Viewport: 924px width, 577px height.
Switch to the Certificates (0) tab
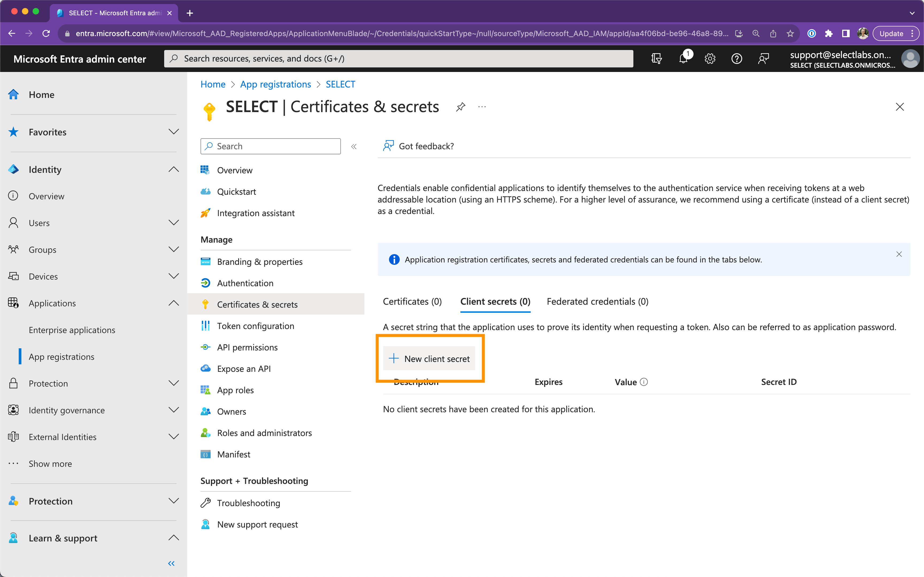[412, 301]
